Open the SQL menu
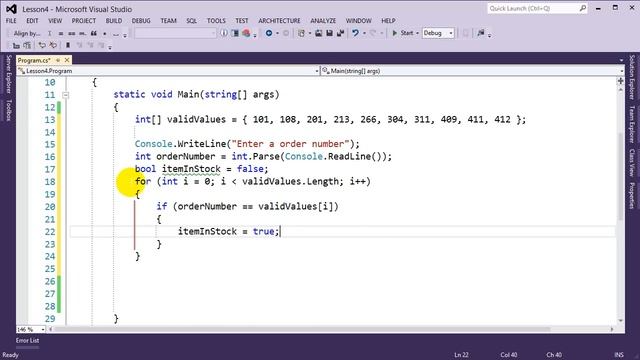The image size is (640, 360). click(x=191, y=20)
